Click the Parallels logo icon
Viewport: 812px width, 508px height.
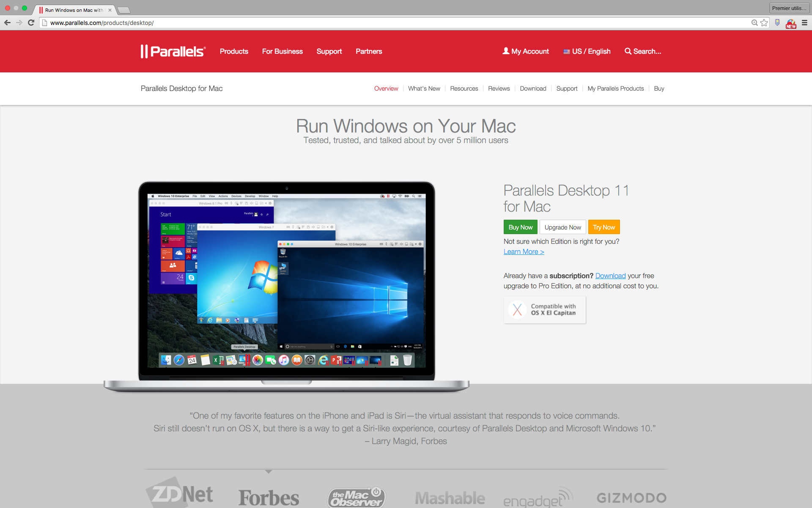(x=145, y=51)
